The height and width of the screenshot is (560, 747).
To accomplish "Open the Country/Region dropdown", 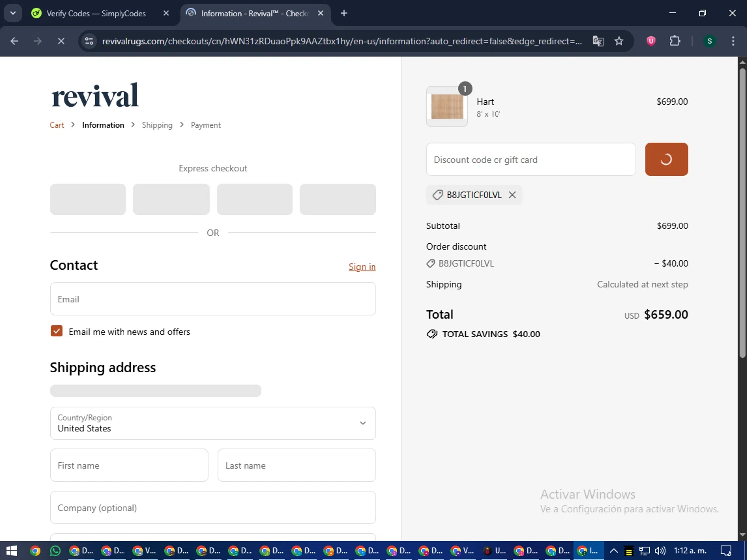I will (213, 423).
